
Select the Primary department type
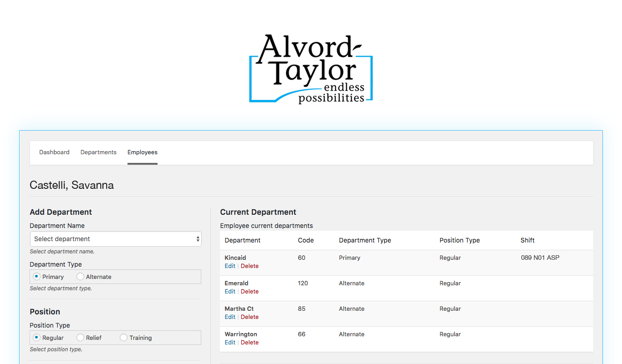point(36,276)
